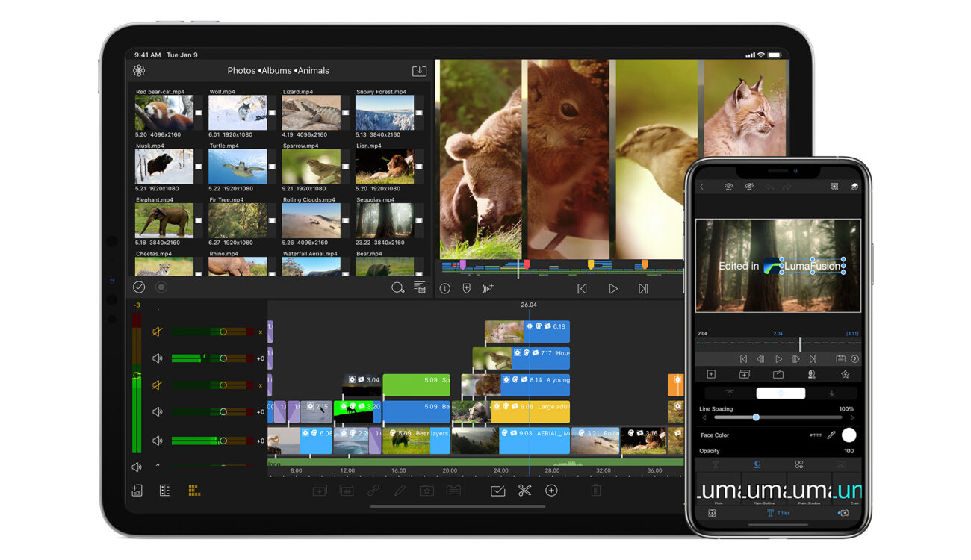Click the purple marker on preview mini timeline
The height and width of the screenshot is (560, 971).
pyautogui.click(x=462, y=264)
